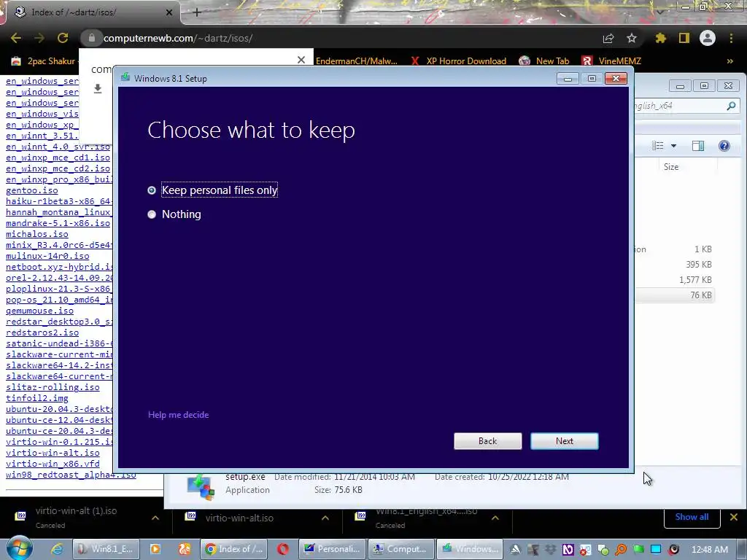
Task: Switch to Personalization taskbar window
Action: 332,549
